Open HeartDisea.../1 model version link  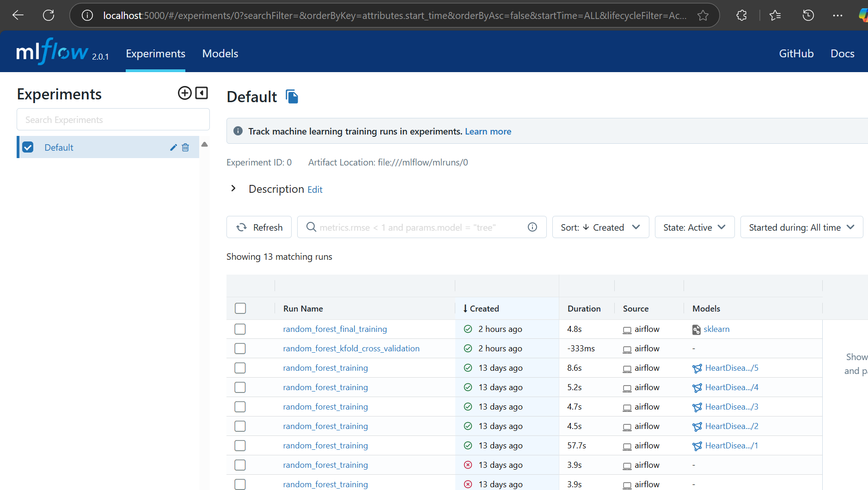pyautogui.click(x=732, y=446)
